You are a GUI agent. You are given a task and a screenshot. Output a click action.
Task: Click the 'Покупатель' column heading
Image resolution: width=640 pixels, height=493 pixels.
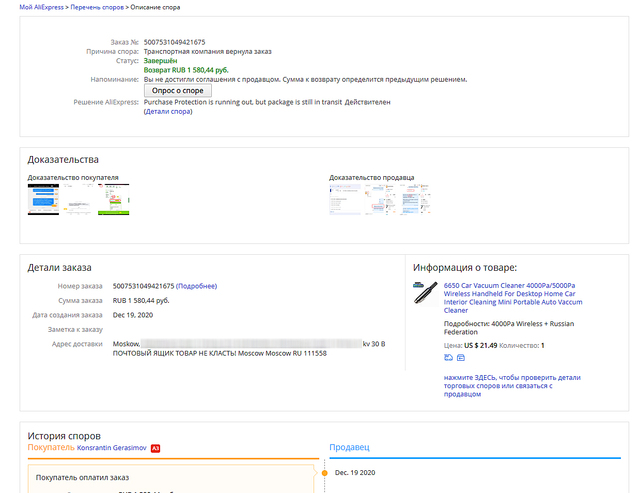[51, 447]
